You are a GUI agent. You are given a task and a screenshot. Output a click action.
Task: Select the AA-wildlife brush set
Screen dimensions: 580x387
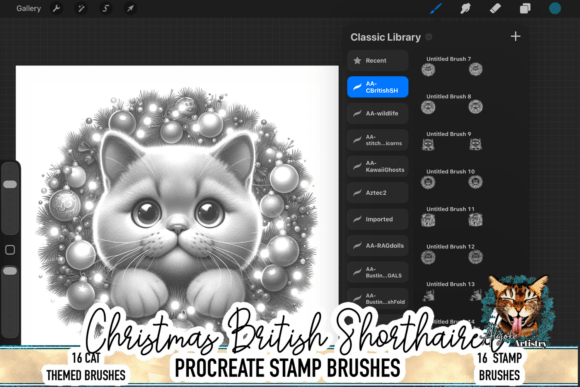click(378, 113)
